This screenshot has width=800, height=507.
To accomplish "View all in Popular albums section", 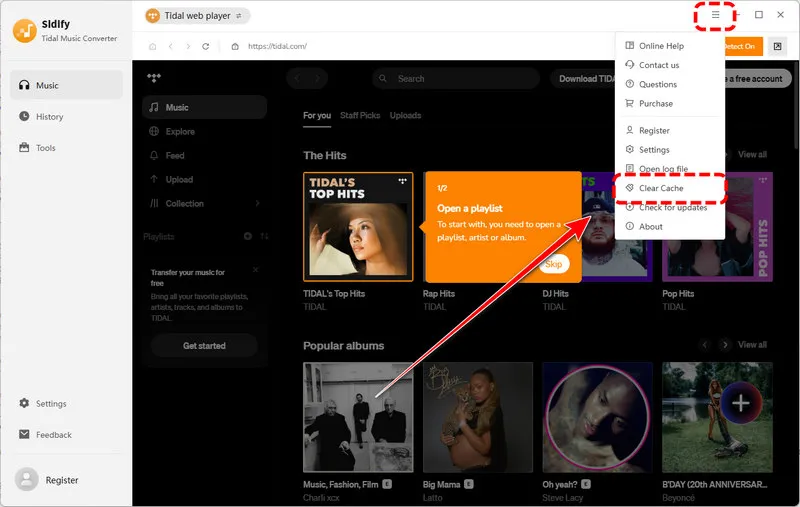I will point(752,345).
